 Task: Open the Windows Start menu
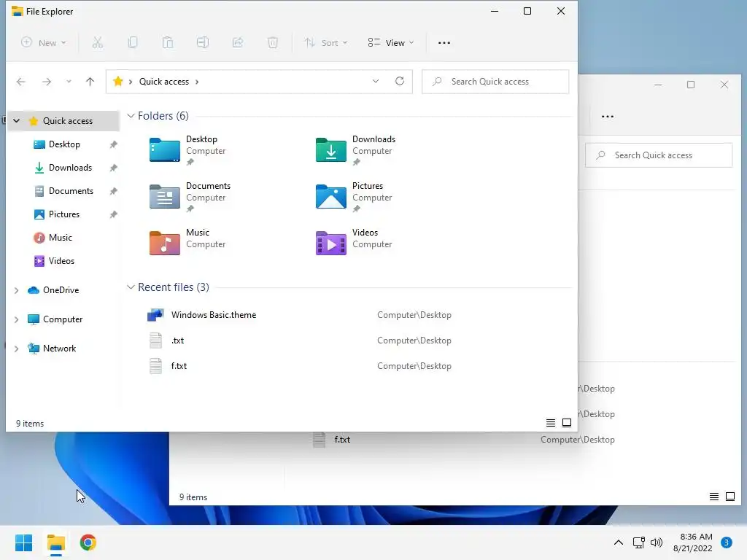coord(23,542)
